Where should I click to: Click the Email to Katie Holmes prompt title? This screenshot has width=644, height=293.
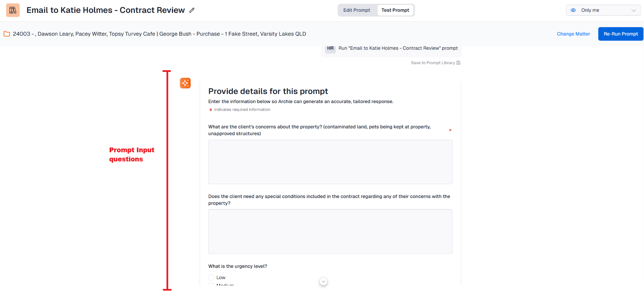[105, 10]
